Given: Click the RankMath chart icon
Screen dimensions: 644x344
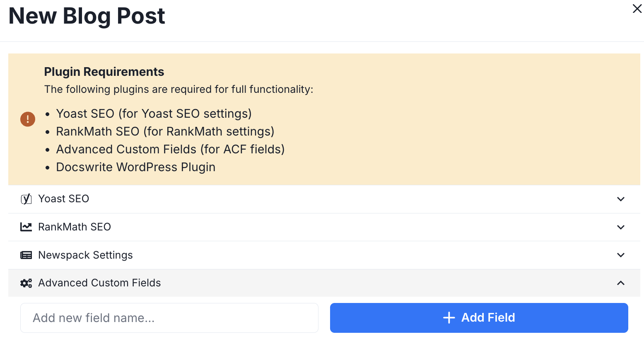Looking at the screenshot, I should 26,227.
